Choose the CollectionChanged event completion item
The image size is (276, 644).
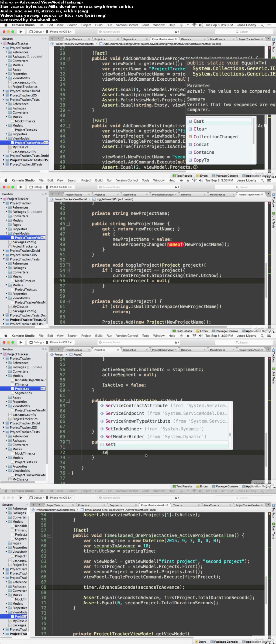click(x=220, y=137)
